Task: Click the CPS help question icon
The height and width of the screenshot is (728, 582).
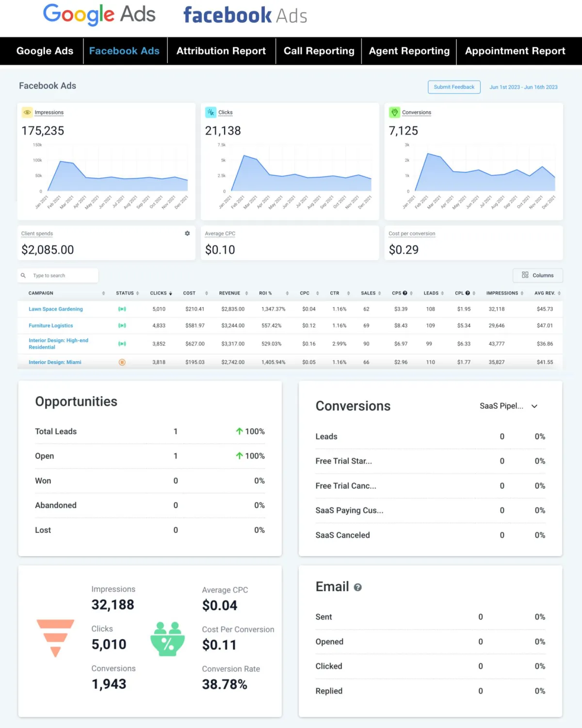Action: 405,293
